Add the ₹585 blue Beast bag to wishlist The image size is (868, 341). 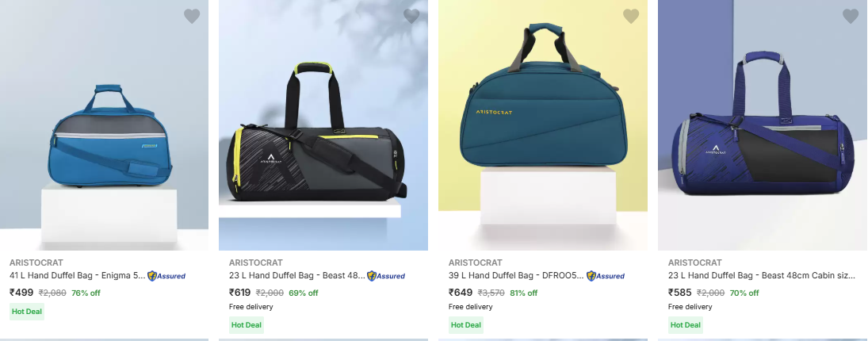point(851,16)
